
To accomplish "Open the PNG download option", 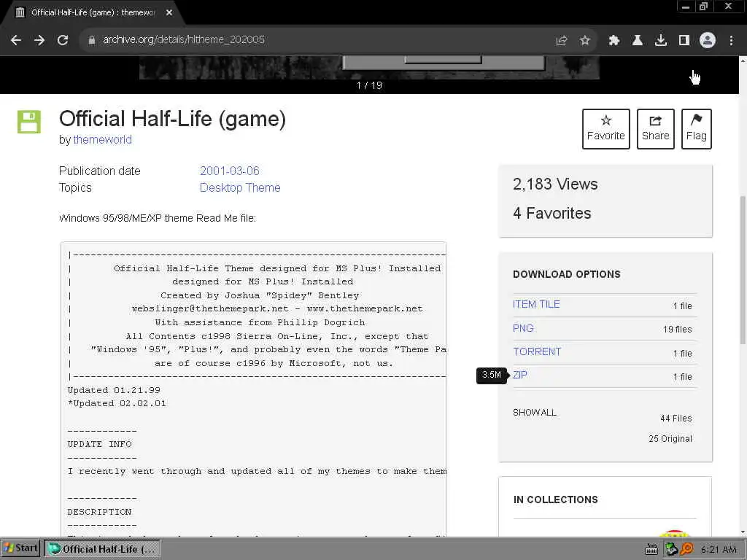I will click(x=523, y=328).
